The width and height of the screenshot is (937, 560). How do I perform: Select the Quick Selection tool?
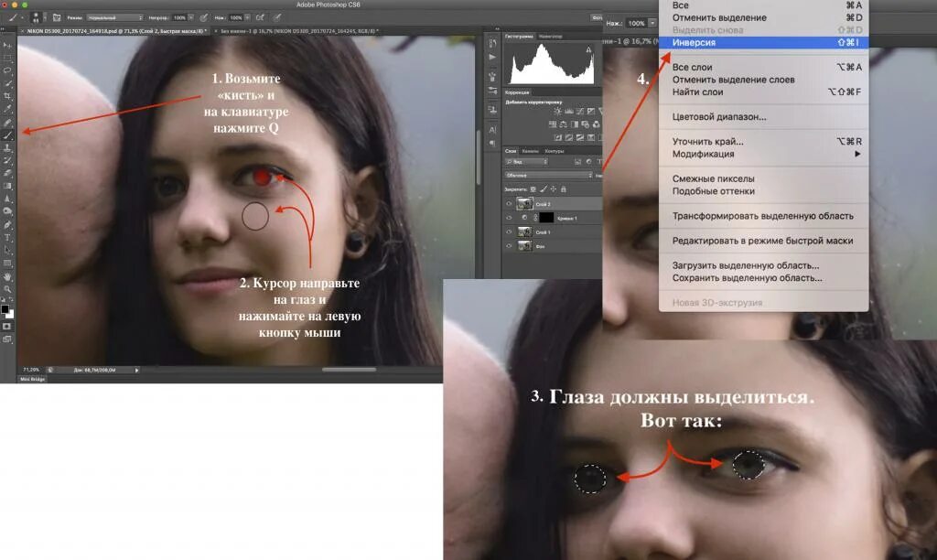pos(7,83)
